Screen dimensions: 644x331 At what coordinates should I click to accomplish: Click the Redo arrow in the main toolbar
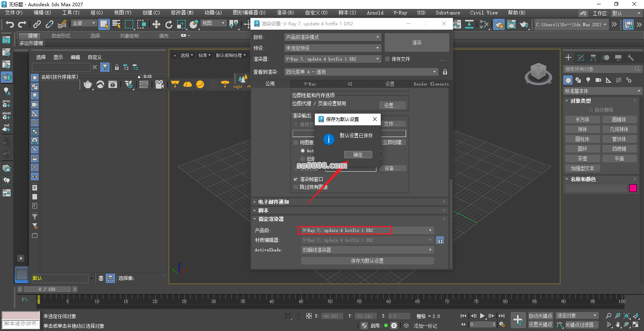point(22,25)
